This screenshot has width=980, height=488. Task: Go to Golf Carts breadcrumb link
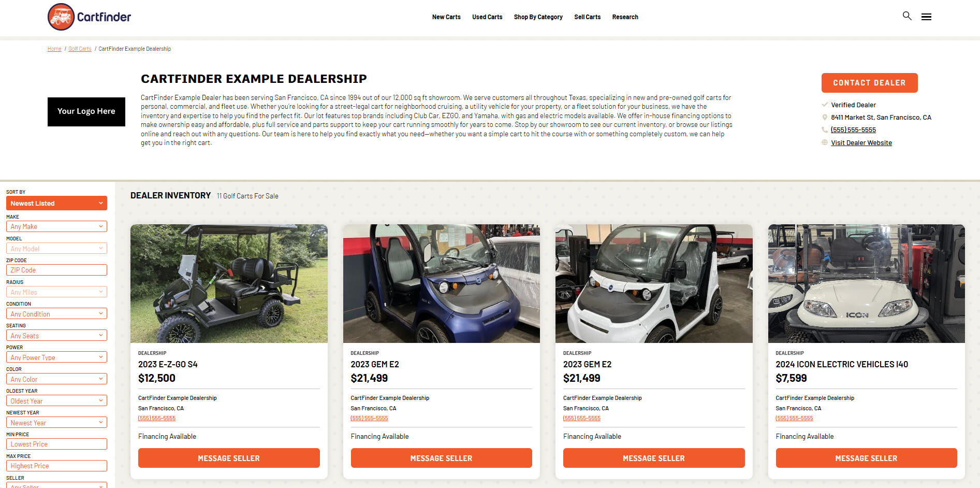click(80, 49)
